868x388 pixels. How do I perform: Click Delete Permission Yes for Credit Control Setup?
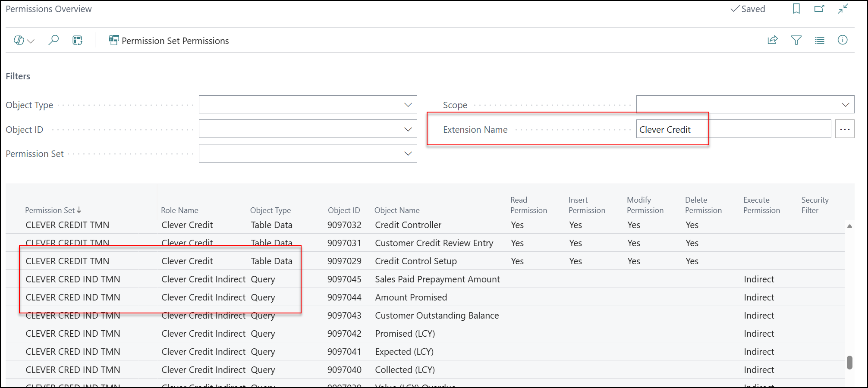pyautogui.click(x=692, y=261)
